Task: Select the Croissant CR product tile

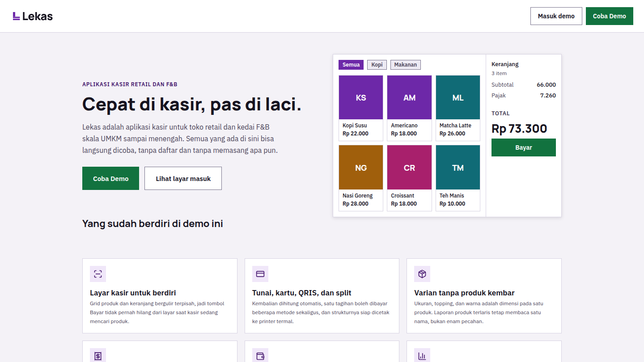Action: point(409,178)
